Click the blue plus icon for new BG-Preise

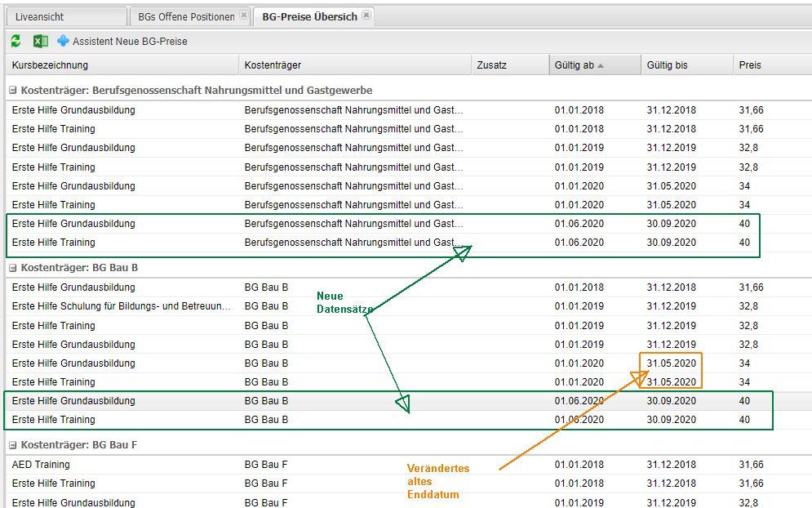(x=63, y=41)
